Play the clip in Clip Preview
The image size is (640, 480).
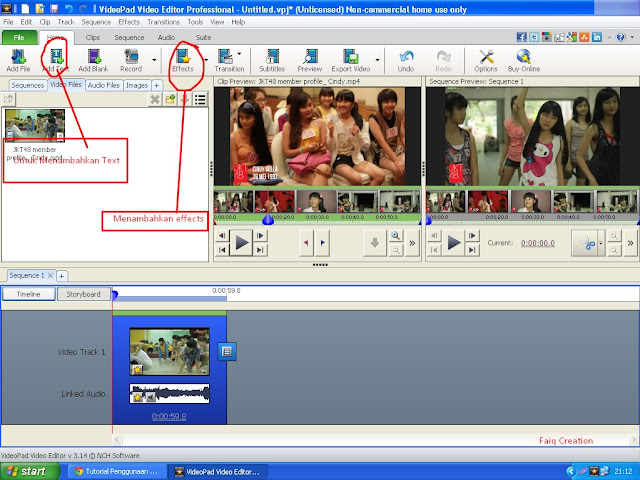(241, 243)
